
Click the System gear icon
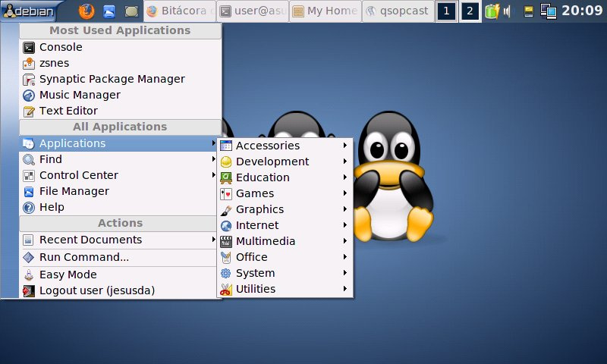point(226,274)
